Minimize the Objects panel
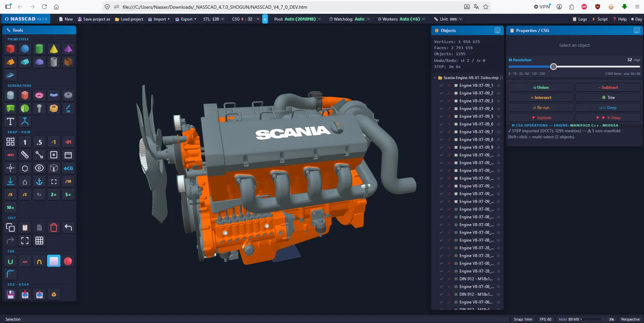This screenshot has height=323, width=644. tap(497, 31)
